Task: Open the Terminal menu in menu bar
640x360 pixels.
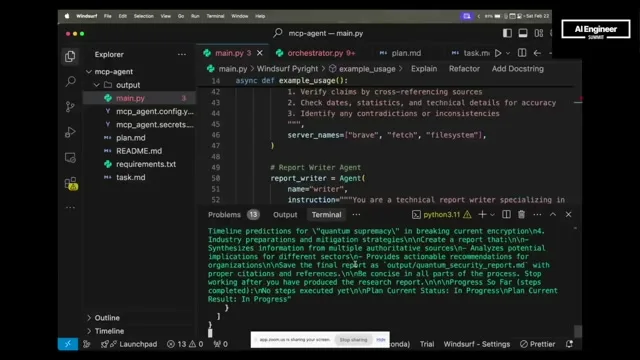Action: click(215, 16)
